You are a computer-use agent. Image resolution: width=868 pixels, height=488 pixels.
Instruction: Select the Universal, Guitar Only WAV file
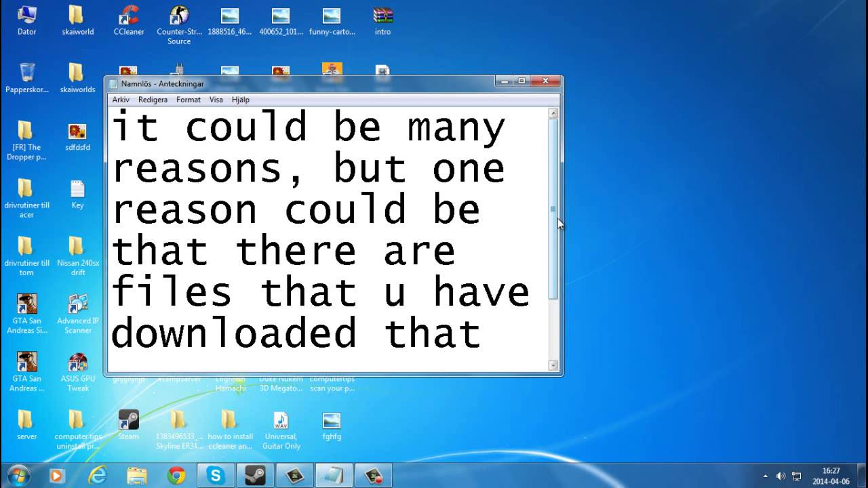[281, 430]
